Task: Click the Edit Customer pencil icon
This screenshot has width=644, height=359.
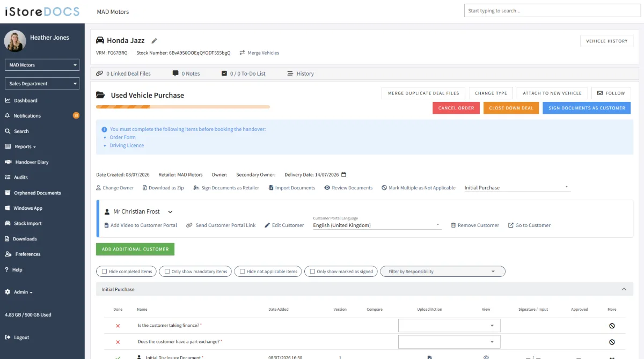Action: 267,225
